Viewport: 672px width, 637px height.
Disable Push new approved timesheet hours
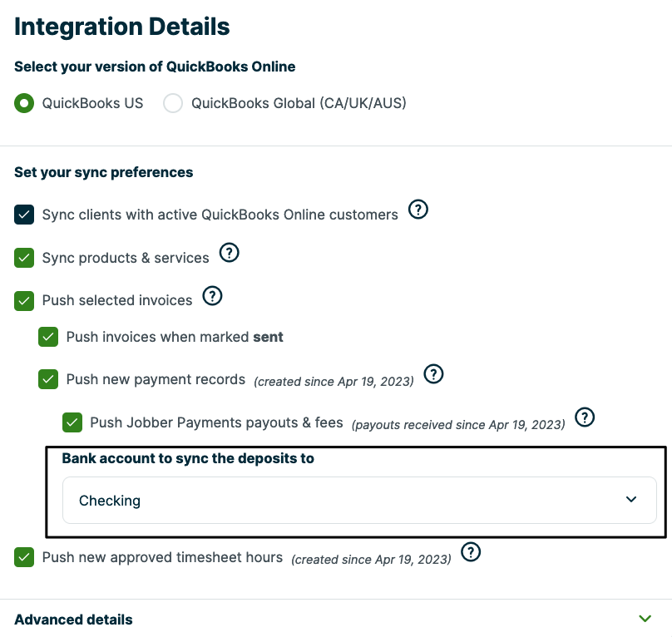(x=24, y=557)
